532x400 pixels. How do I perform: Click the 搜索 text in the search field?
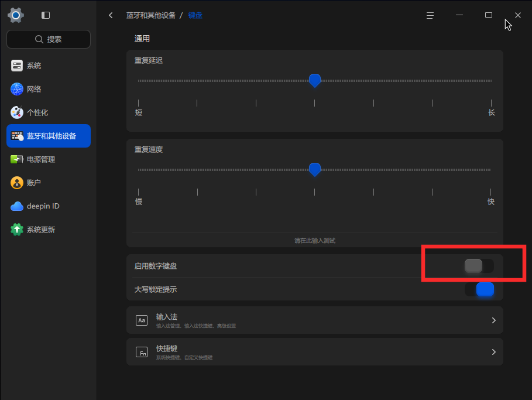coord(54,39)
